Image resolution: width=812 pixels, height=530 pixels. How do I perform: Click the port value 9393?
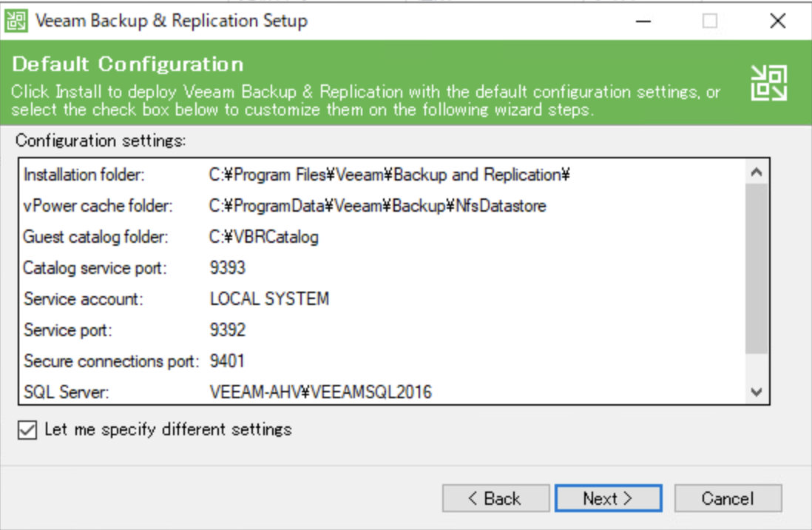coord(227,268)
